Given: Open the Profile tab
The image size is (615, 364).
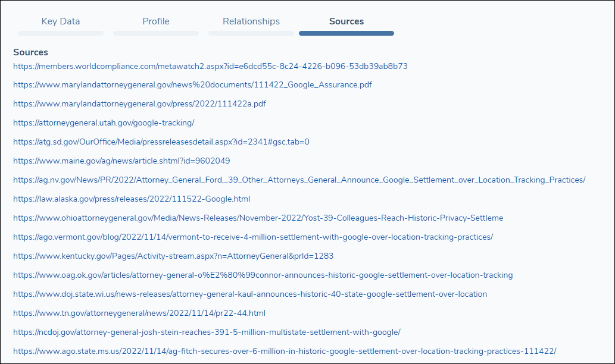Looking at the screenshot, I should [x=156, y=21].
